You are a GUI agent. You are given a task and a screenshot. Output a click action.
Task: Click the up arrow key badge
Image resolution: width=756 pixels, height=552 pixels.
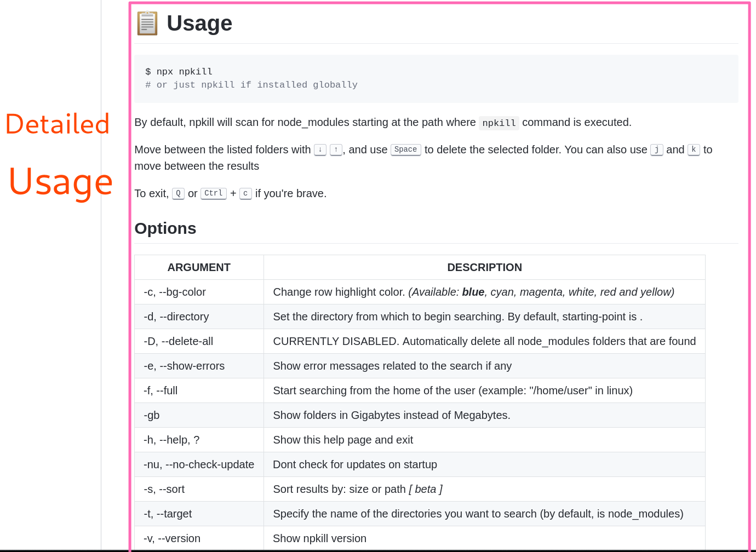[x=336, y=150]
